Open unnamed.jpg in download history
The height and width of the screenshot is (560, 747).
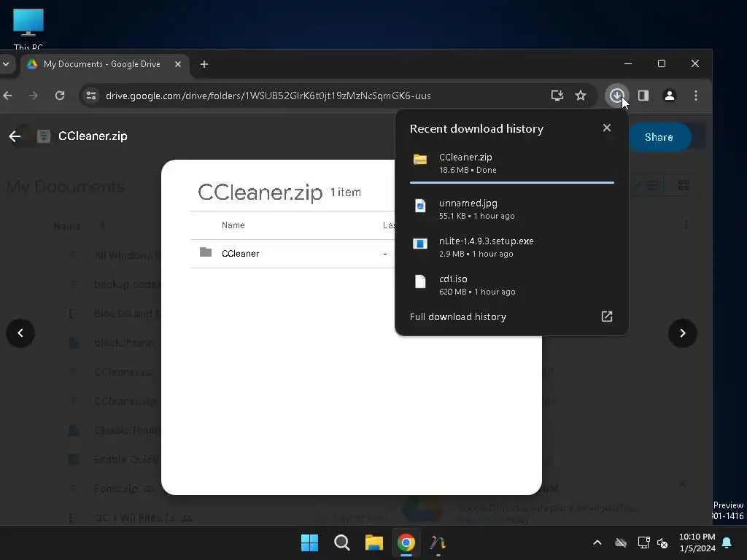click(511, 209)
